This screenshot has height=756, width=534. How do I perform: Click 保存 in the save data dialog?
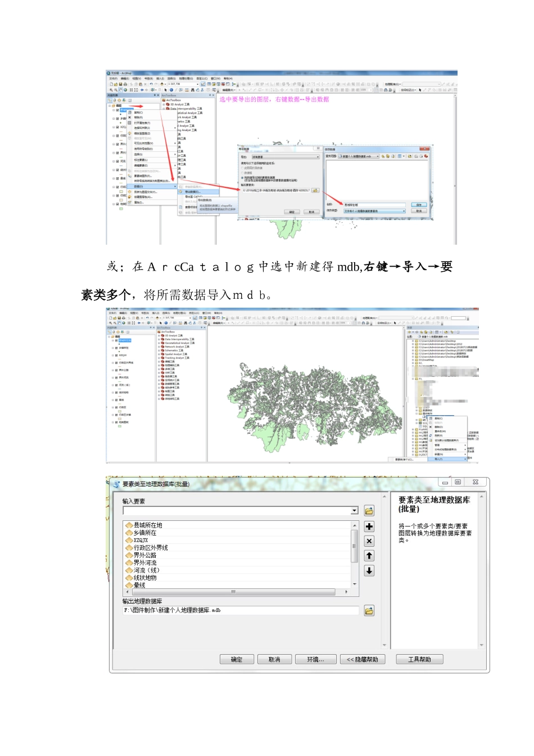tap(418, 205)
